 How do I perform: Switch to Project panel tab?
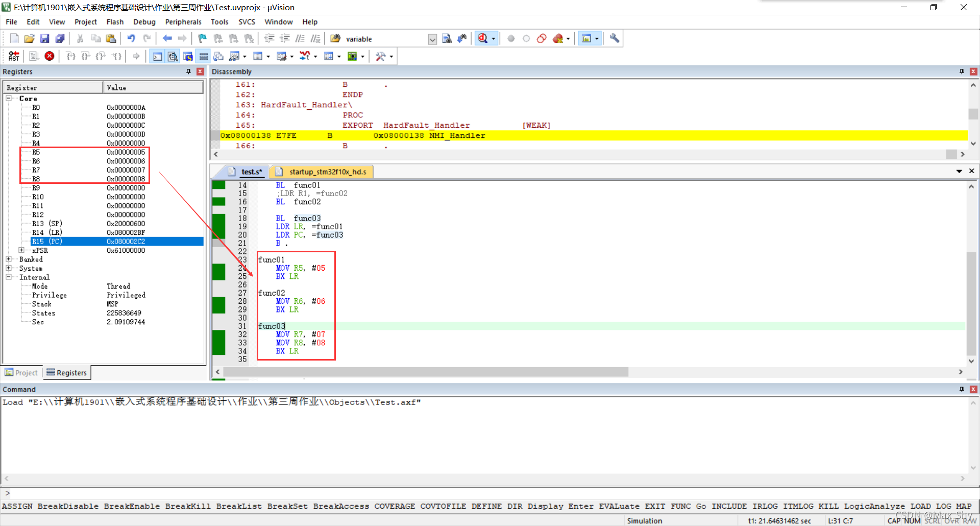(x=21, y=373)
